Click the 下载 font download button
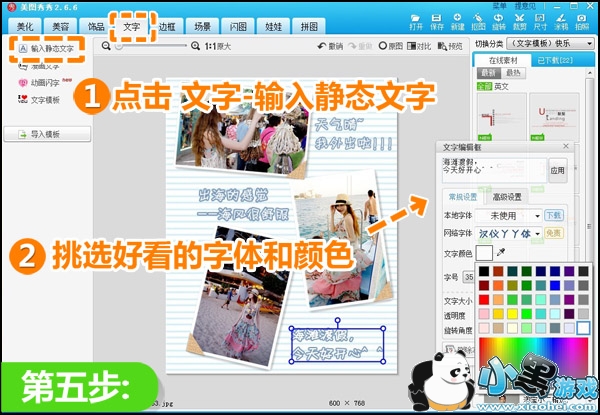The height and width of the screenshot is (415, 600). [x=554, y=215]
